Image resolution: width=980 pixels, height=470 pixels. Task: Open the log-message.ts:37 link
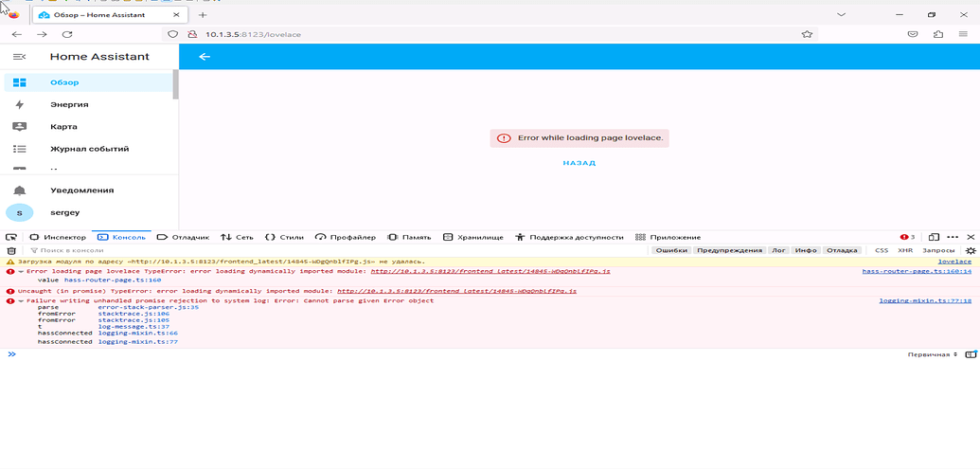[134, 327]
